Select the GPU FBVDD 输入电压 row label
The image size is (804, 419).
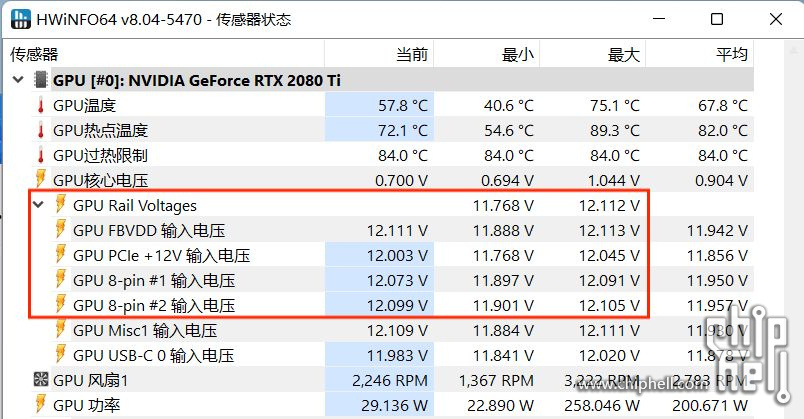[149, 231]
